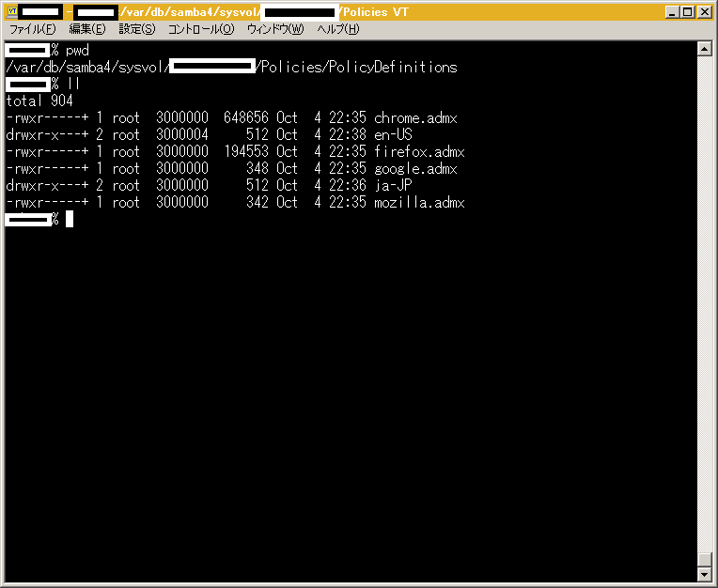Click the ja-JP directory name

click(x=394, y=185)
